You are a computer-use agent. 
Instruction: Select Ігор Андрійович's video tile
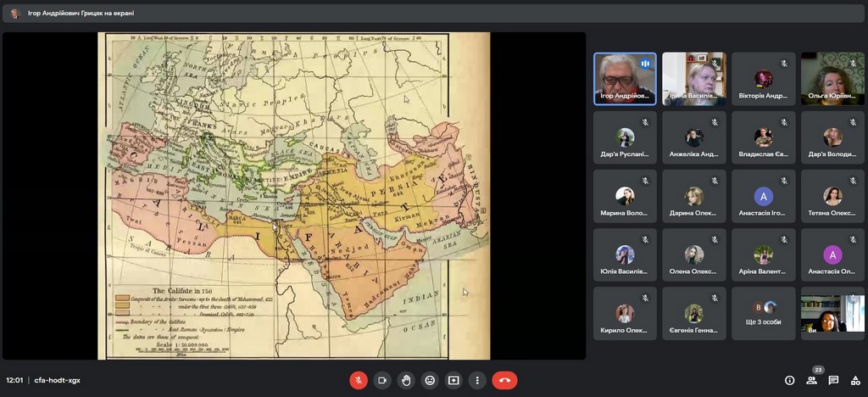point(625,79)
